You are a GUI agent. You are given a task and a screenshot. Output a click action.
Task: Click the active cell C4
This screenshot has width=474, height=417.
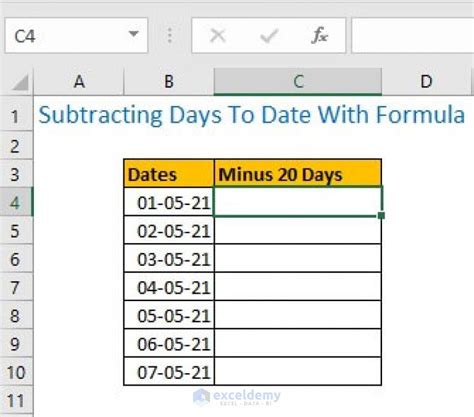298,202
